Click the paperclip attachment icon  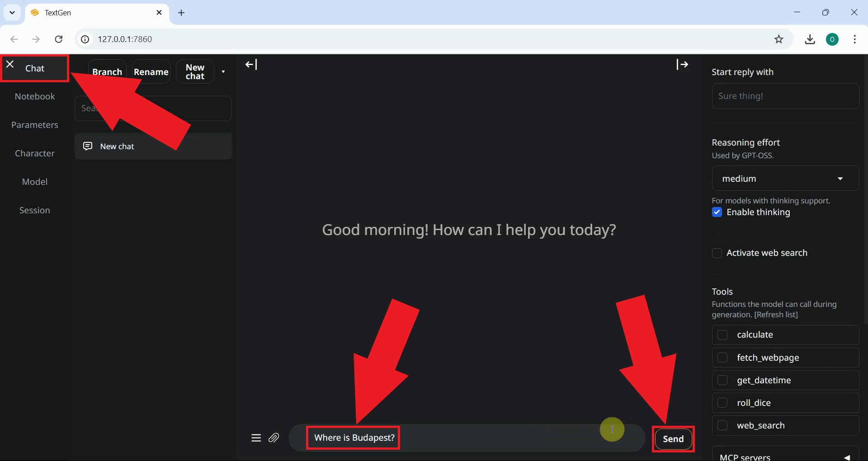click(x=274, y=437)
